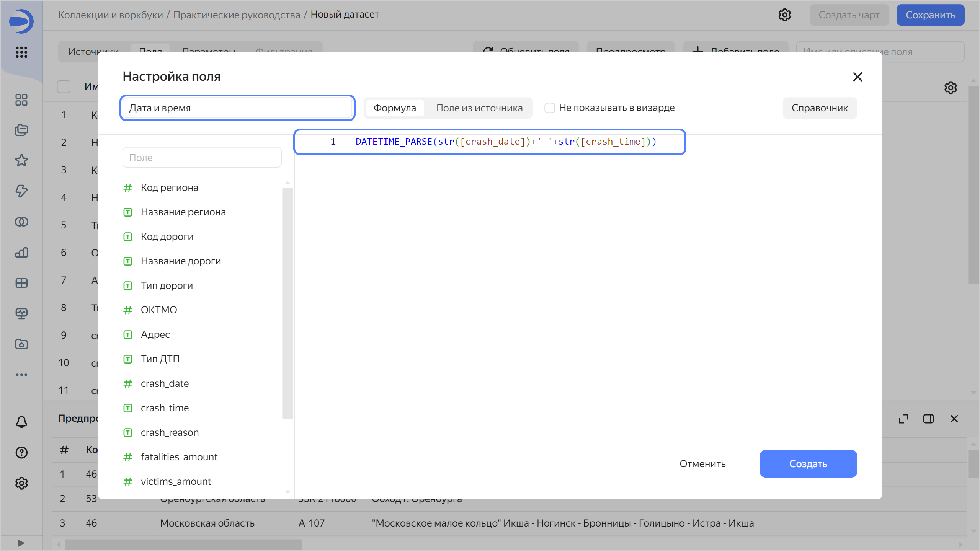
Task: Open the 'Справочник' reference button
Action: (820, 108)
